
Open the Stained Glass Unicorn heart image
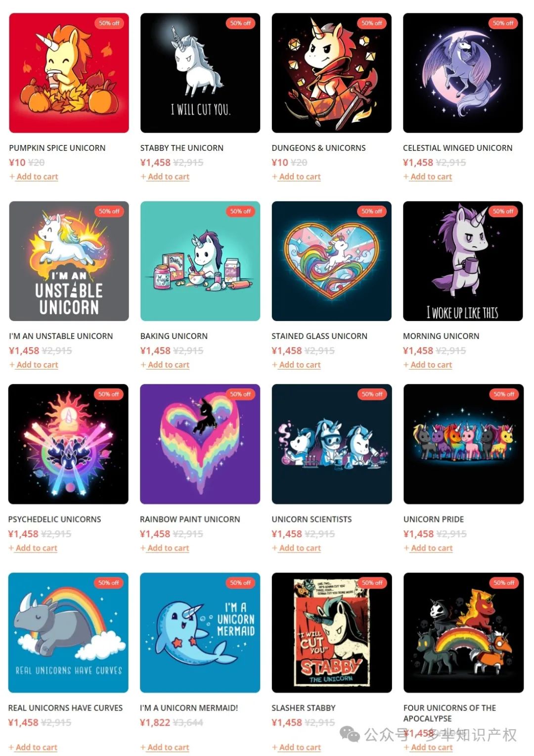coord(332,261)
